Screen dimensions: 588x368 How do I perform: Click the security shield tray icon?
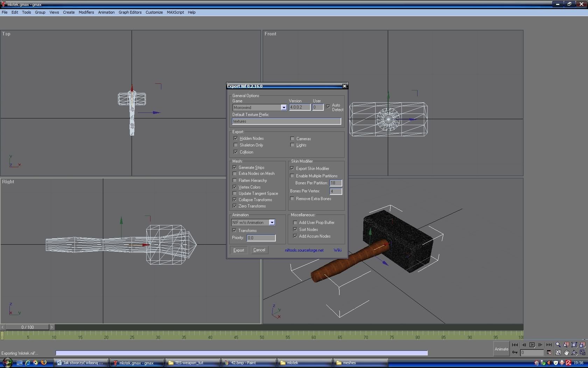555,363
